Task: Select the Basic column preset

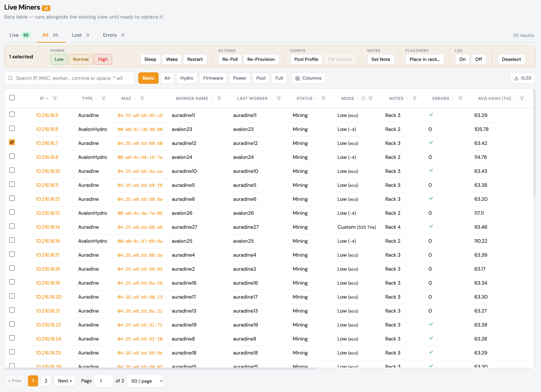Action: point(148,78)
